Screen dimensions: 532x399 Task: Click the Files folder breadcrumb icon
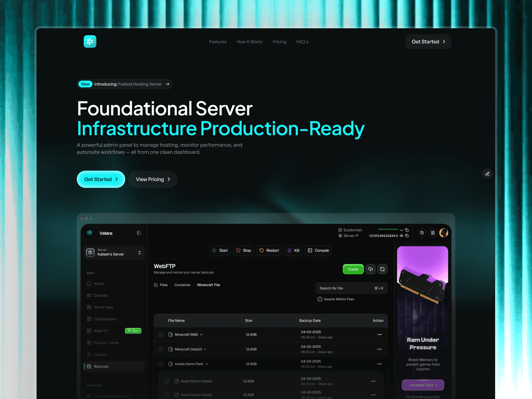pos(156,285)
